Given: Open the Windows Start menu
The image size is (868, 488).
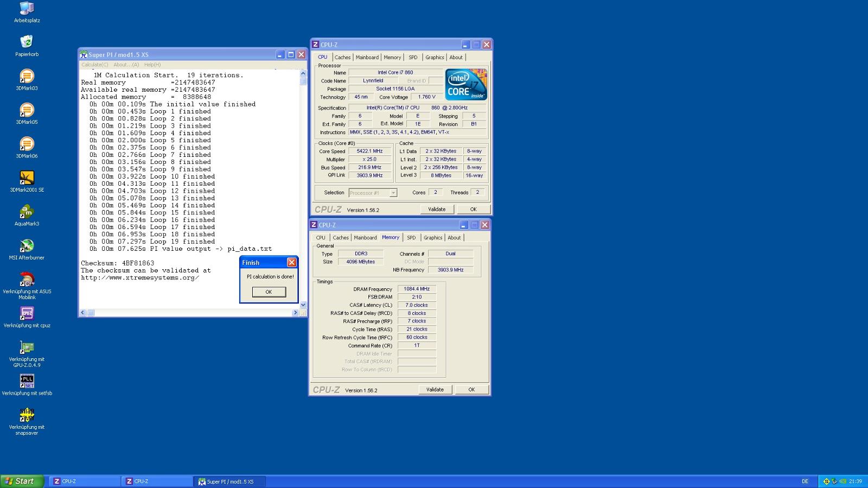Looking at the screenshot, I should 22,481.
